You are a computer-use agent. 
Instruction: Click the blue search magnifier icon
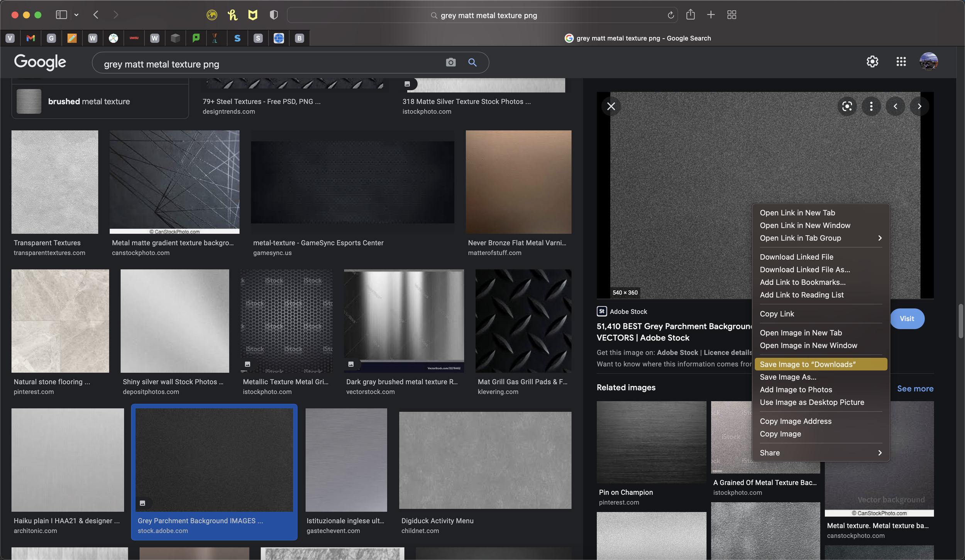[472, 62]
